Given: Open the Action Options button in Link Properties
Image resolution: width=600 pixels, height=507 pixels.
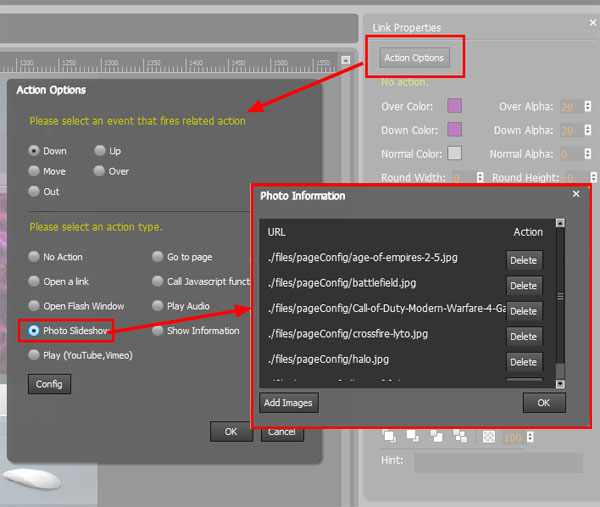Looking at the screenshot, I should coord(414,58).
